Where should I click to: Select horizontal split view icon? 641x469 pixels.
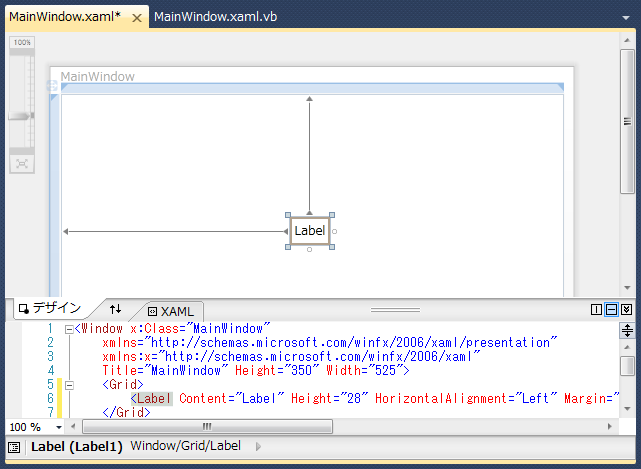612,310
